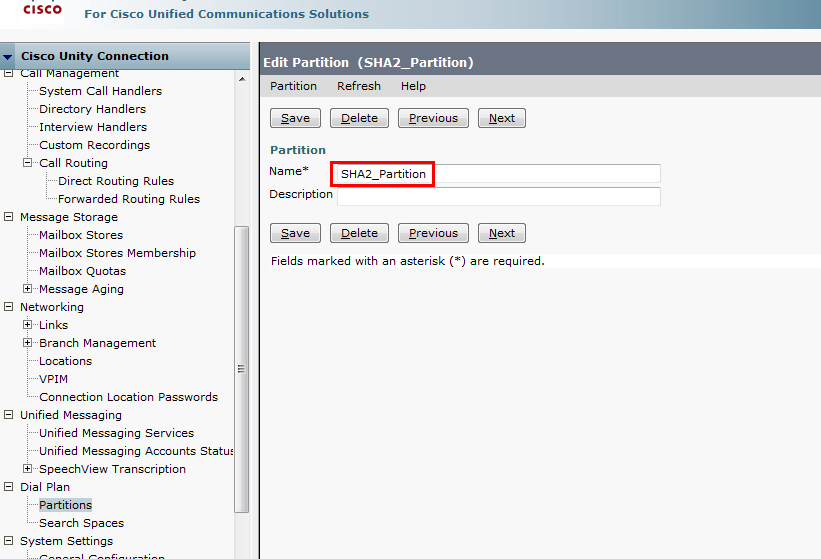Open the Partition menu
Image resolution: width=821 pixels, height=559 pixels.
pos(293,86)
